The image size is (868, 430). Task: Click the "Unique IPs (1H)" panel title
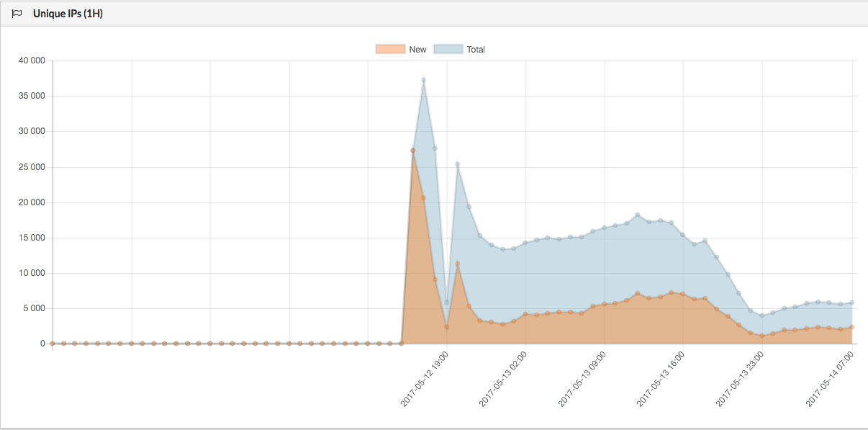(x=68, y=14)
